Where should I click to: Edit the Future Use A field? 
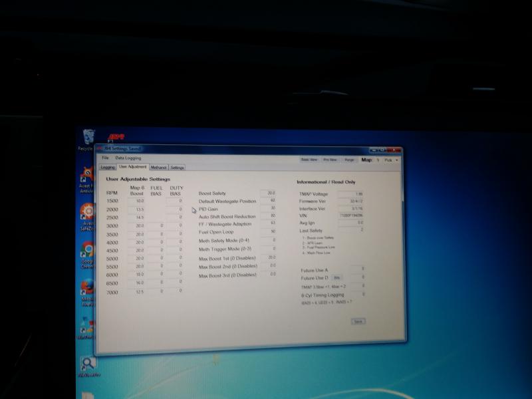tap(358, 269)
